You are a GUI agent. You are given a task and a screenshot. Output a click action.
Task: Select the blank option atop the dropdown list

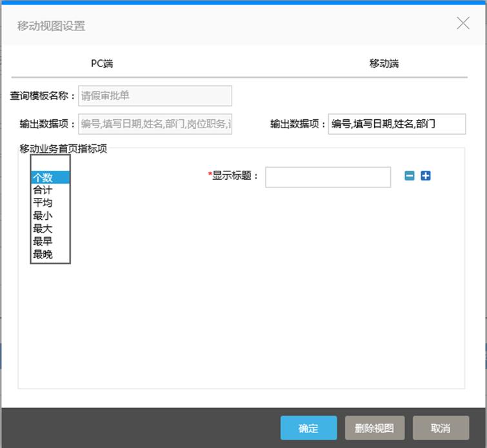point(50,164)
